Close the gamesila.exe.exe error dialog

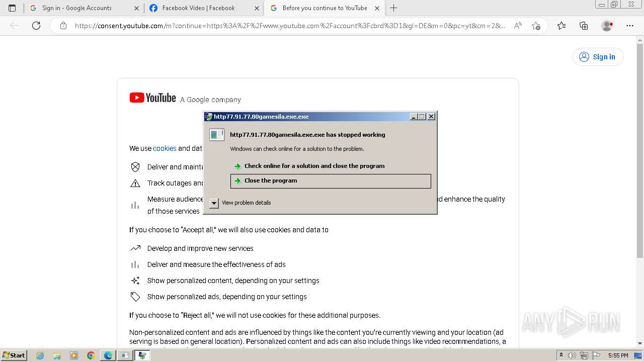(431, 117)
